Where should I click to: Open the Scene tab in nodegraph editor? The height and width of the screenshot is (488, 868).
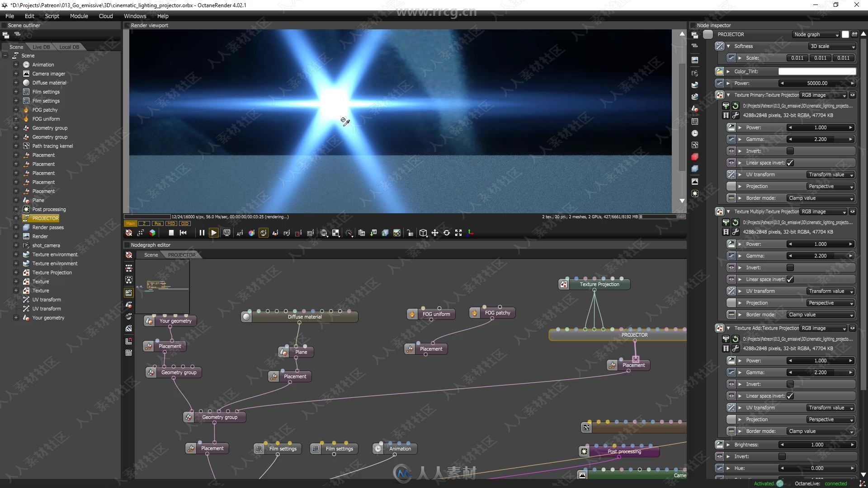(150, 254)
